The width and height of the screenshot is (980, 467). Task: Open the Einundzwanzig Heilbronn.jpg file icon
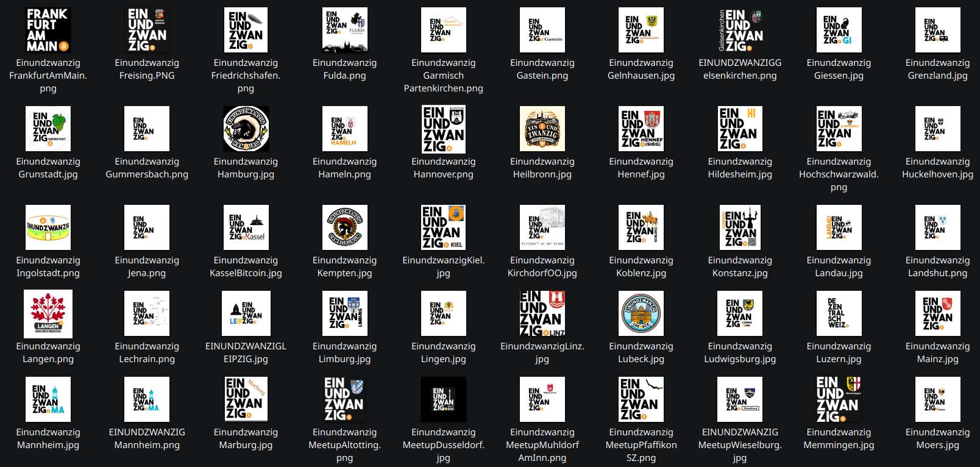tap(542, 129)
